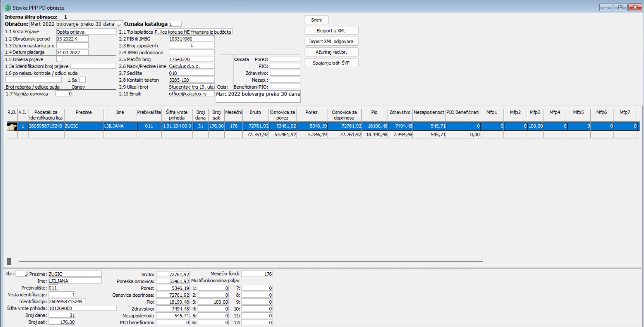Click the Oznaka kataloga input field

tap(175, 24)
